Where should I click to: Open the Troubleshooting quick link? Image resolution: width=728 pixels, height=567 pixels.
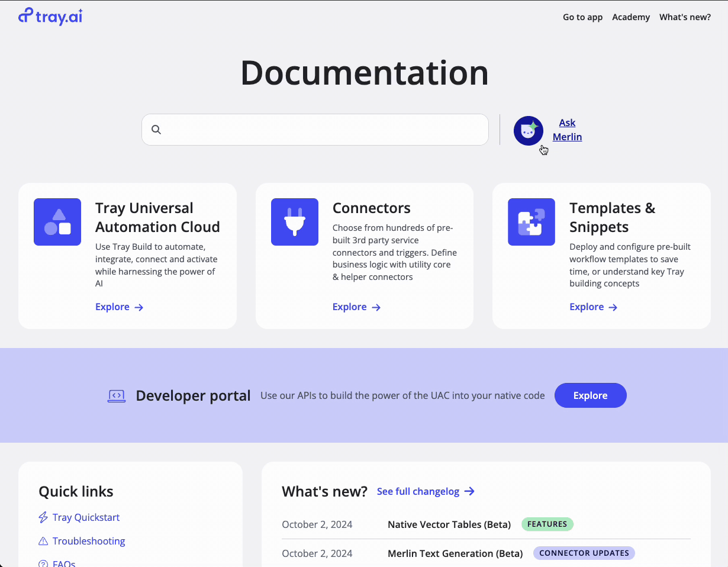(89, 541)
